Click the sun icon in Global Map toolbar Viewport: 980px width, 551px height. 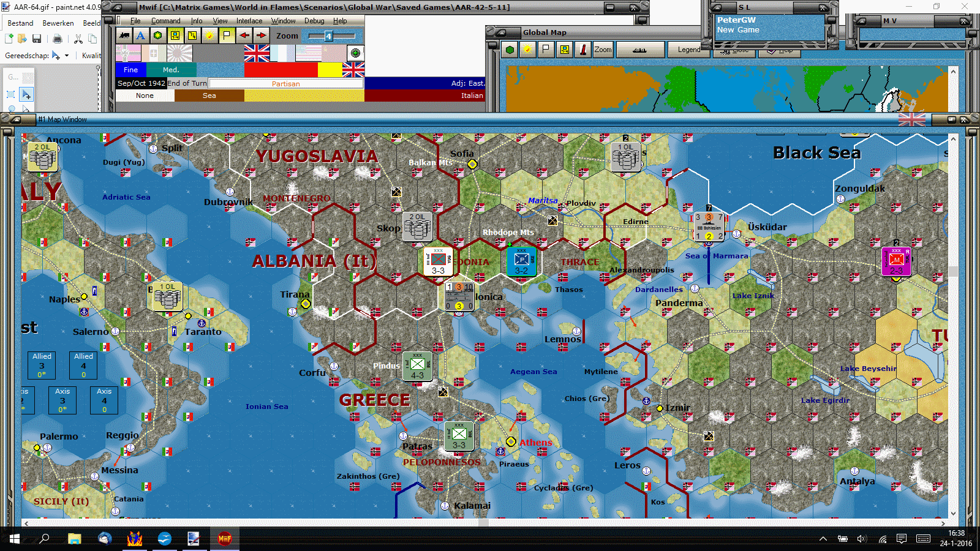[x=527, y=50]
